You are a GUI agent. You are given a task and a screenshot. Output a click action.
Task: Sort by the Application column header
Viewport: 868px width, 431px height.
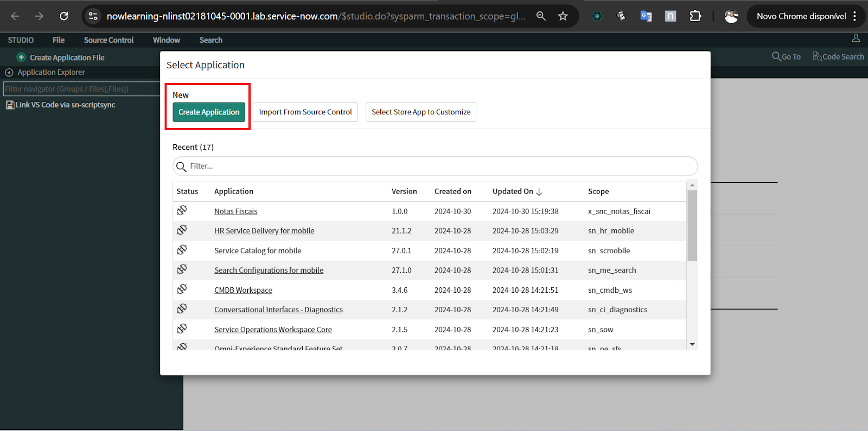(234, 191)
